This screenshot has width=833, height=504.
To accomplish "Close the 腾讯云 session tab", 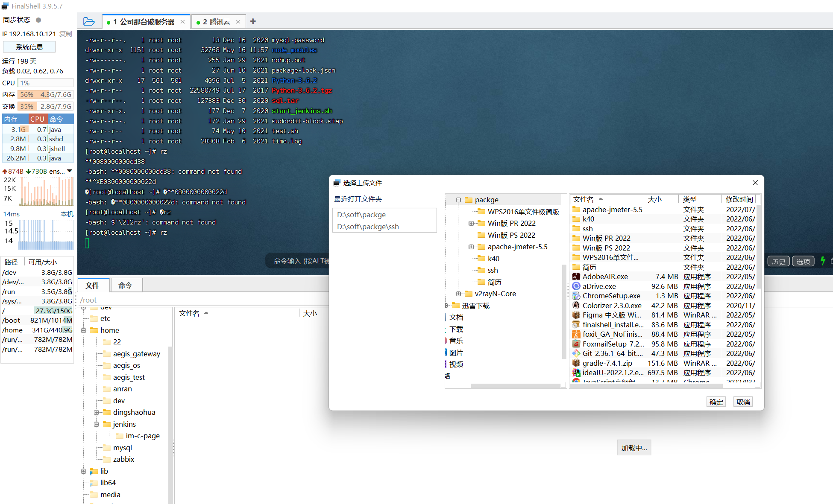I will [238, 22].
